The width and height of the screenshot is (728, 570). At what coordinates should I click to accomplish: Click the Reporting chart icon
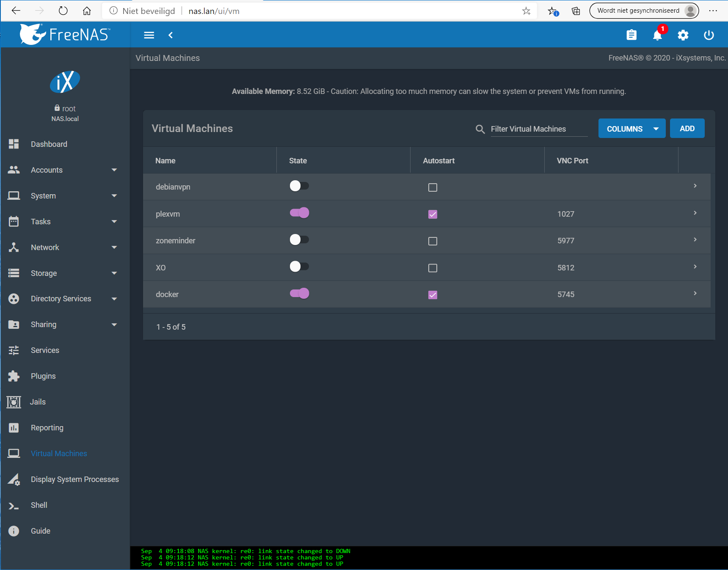(x=14, y=428)
